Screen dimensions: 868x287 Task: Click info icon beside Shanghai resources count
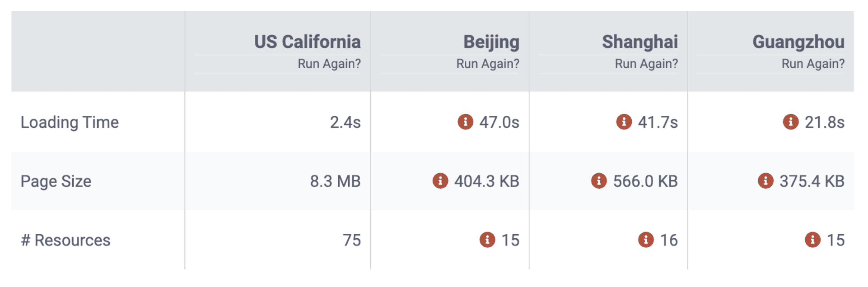tap(646, 240)
